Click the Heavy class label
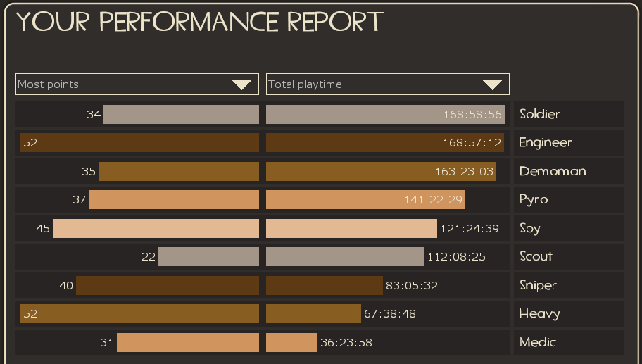The image size is (642, 364). tap(539, 314)
